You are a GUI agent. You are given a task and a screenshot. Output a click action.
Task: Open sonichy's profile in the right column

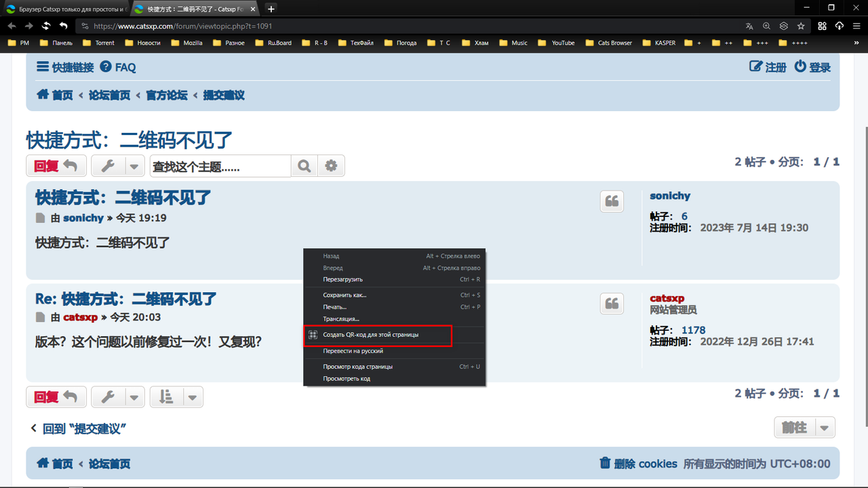point(670,195)
